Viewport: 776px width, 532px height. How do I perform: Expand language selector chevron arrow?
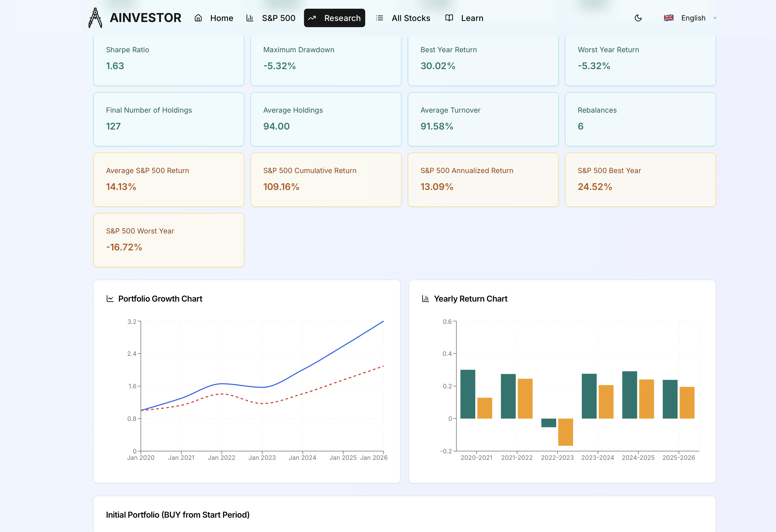click(x=715, y=18)
